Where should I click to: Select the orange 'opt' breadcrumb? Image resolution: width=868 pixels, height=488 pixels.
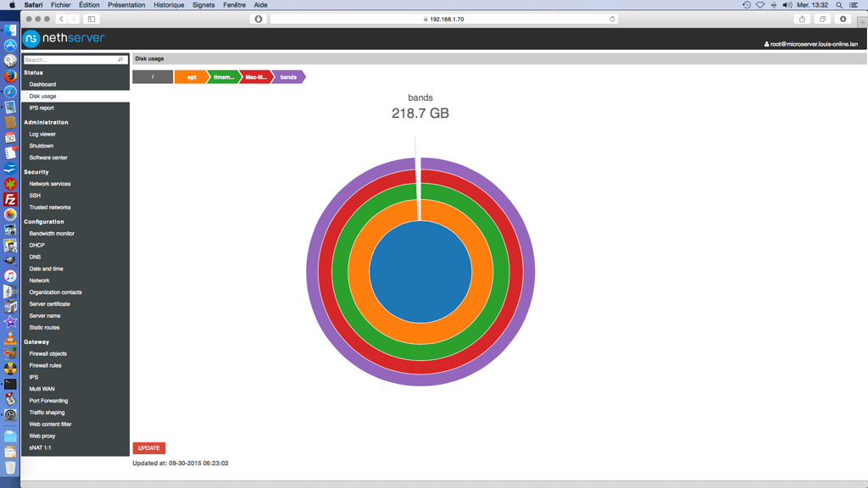coord(191,77)
